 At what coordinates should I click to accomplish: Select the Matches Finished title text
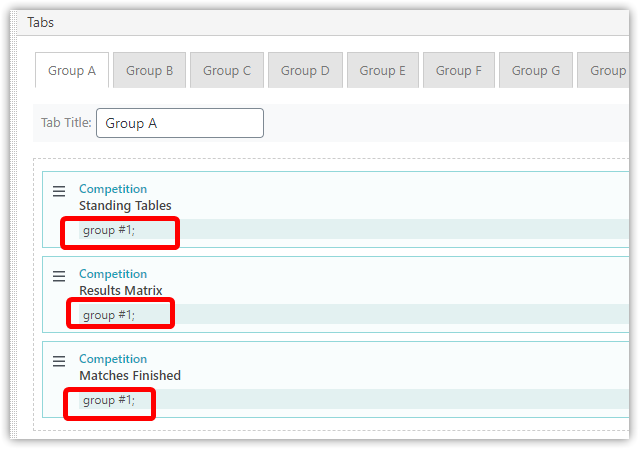130,375
